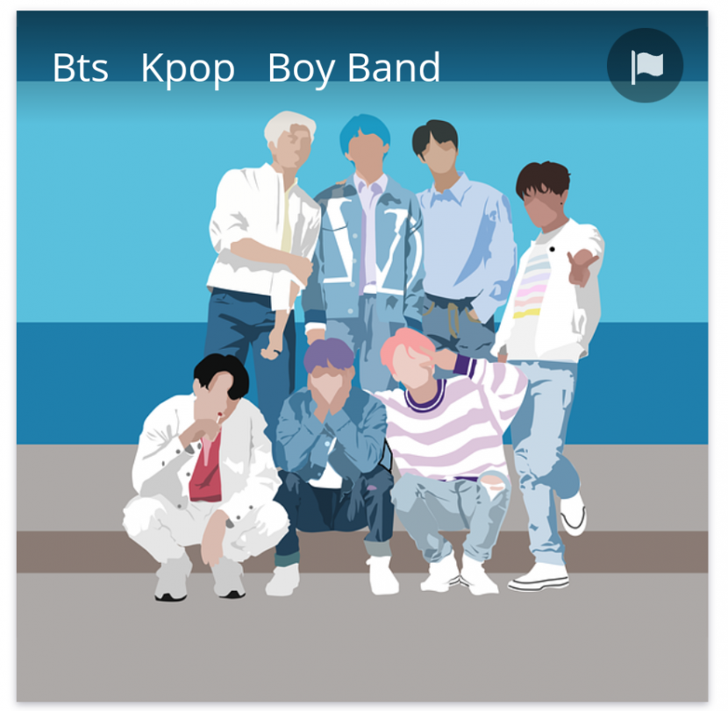Select the Kpop tag
The width and height of the screenshot is (728, 711).
188,68
